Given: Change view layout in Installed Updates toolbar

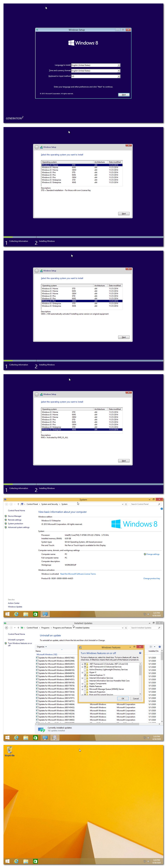Looking at the screenshot, I should (151, 647).
